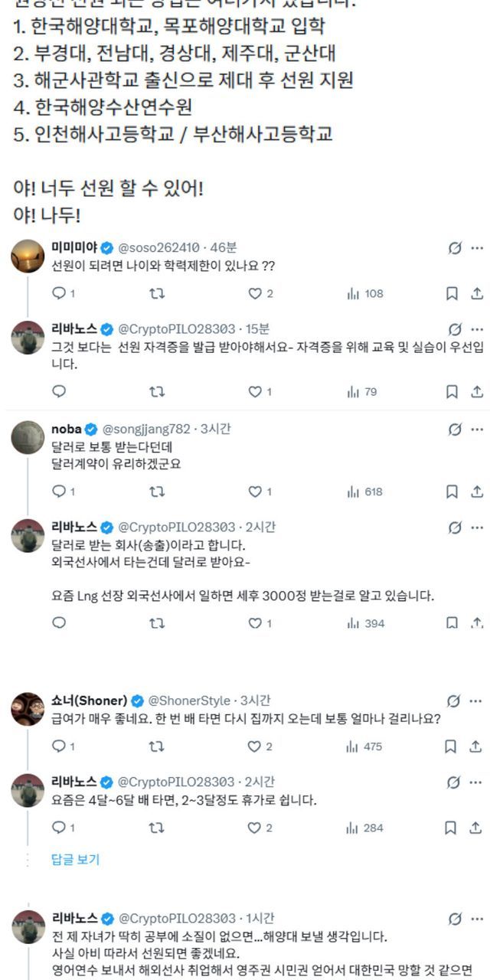490x980 pixels.
Task: Open Grok icon on the noba reply
Action: [455, 429]
